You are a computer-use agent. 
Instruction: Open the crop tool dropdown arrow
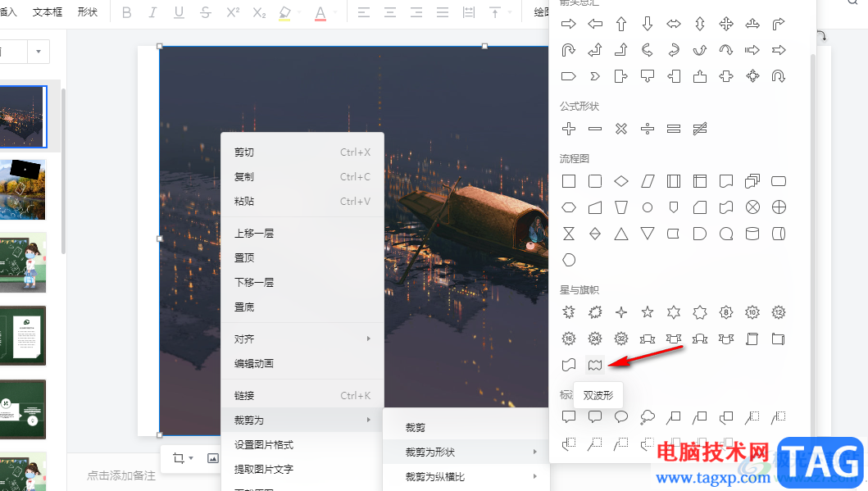coord(191,457)
